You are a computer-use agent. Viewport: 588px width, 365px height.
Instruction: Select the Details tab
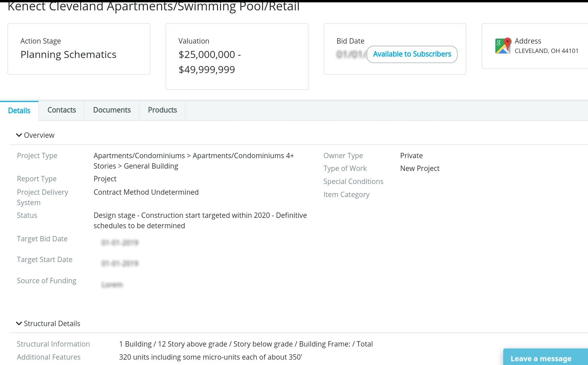click(x=19, y=111)
